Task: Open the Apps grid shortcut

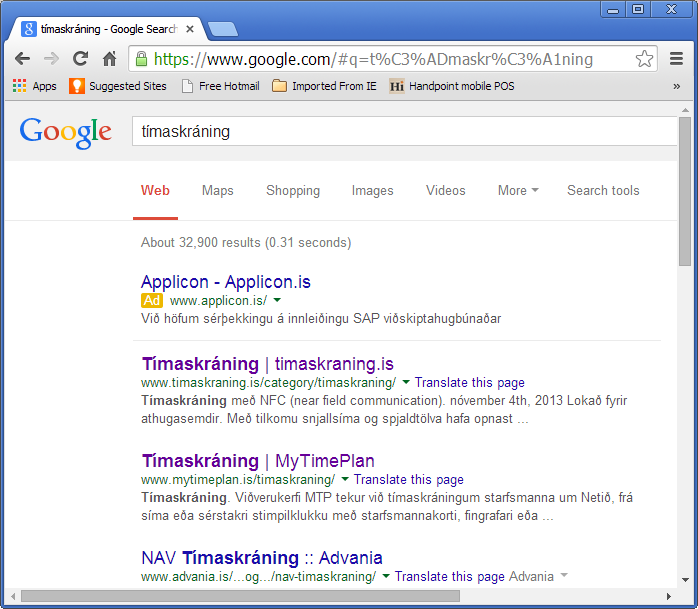Action: click(x=35, y=86)
